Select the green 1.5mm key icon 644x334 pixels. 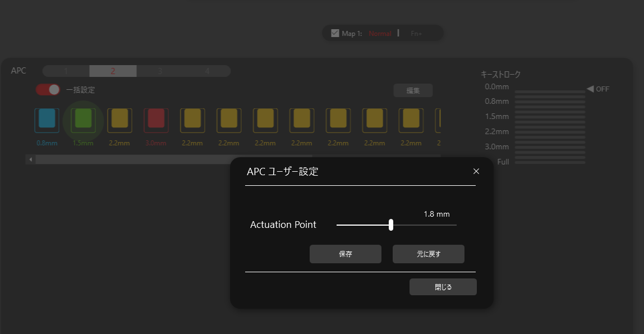coord(83,119)
